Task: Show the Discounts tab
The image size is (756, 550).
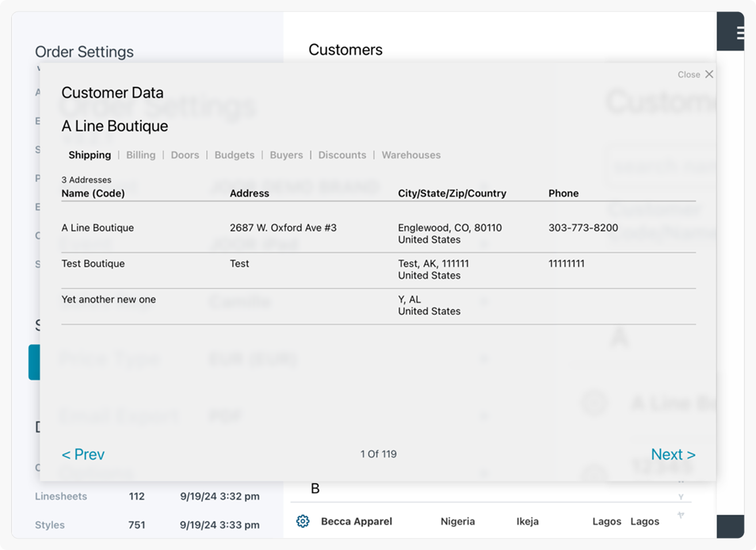Action: click(x=342, y=155)
